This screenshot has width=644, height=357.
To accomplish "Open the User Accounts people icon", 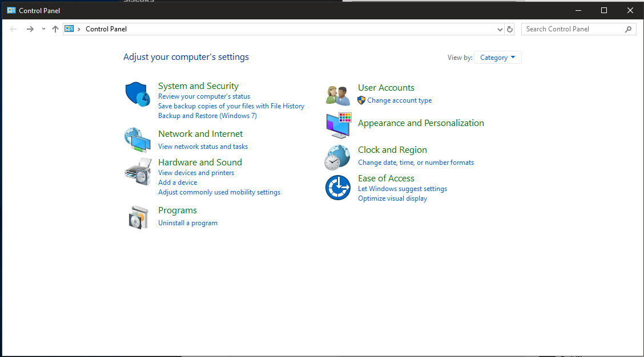I will pyautogui.click(x=338, y=96).
